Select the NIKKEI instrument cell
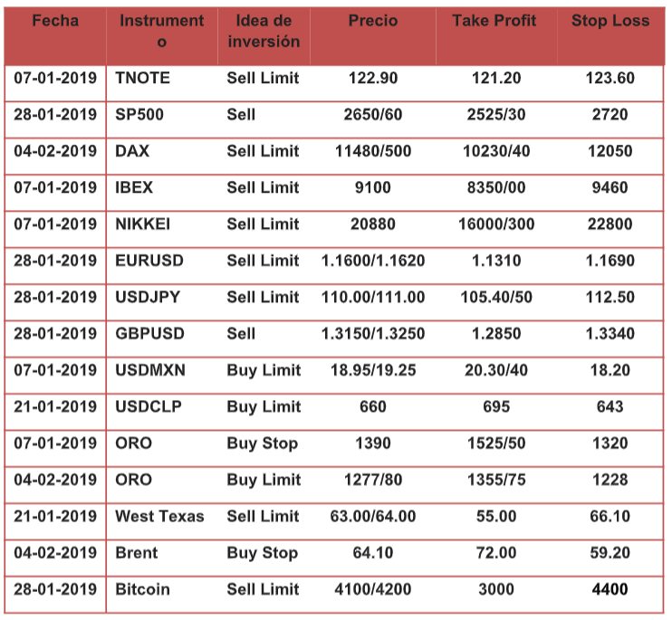Viewport: 672px width, 620px height. tap(143, 224)
